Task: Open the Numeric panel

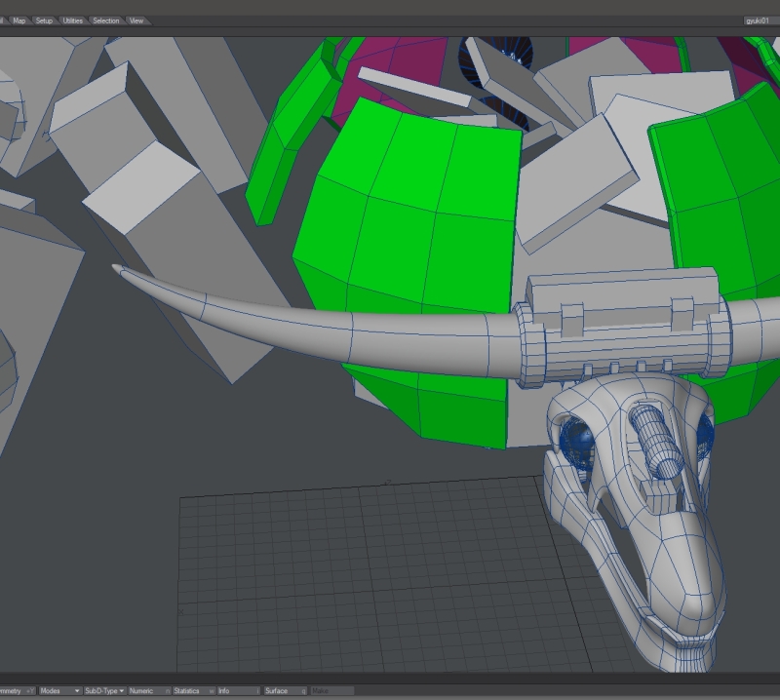Action: [x=146, y=690]
